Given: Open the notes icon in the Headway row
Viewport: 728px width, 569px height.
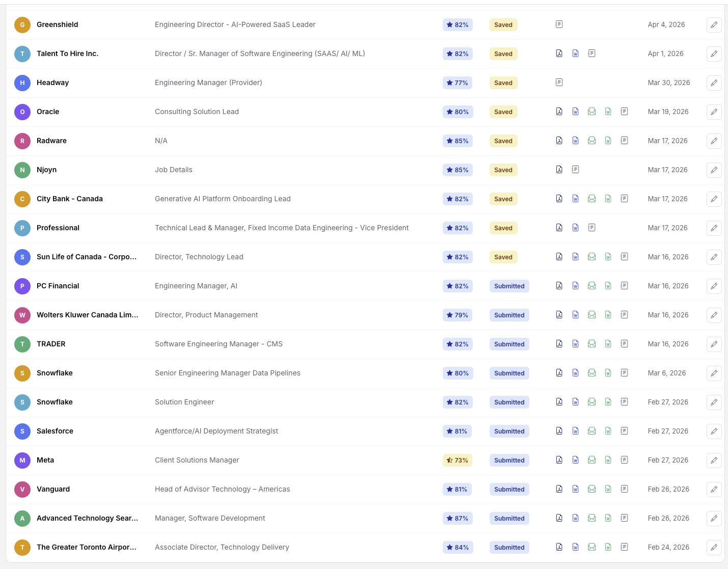Looking at the screenshot, I should 559,83.
